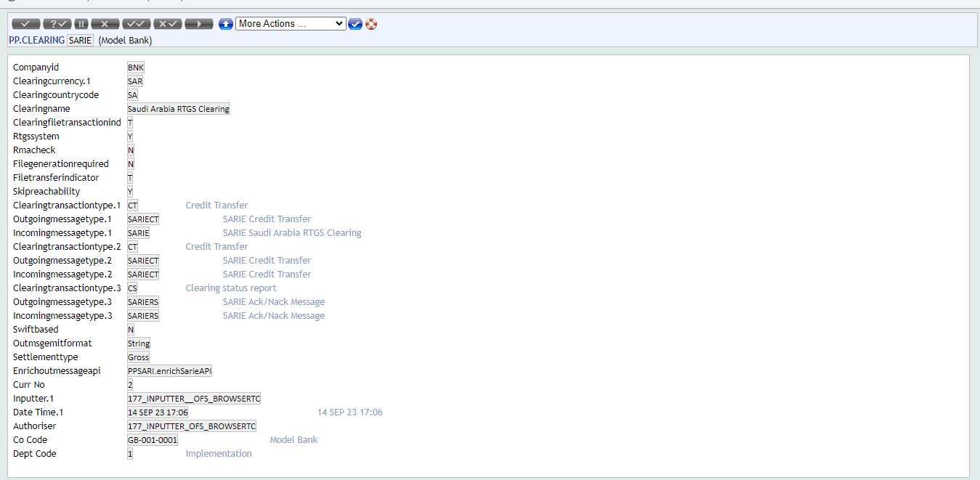Click the Incomingmessagetype.3 value SARIERS
The width and height of the screenshot is (980, 480).
point(143,316)
